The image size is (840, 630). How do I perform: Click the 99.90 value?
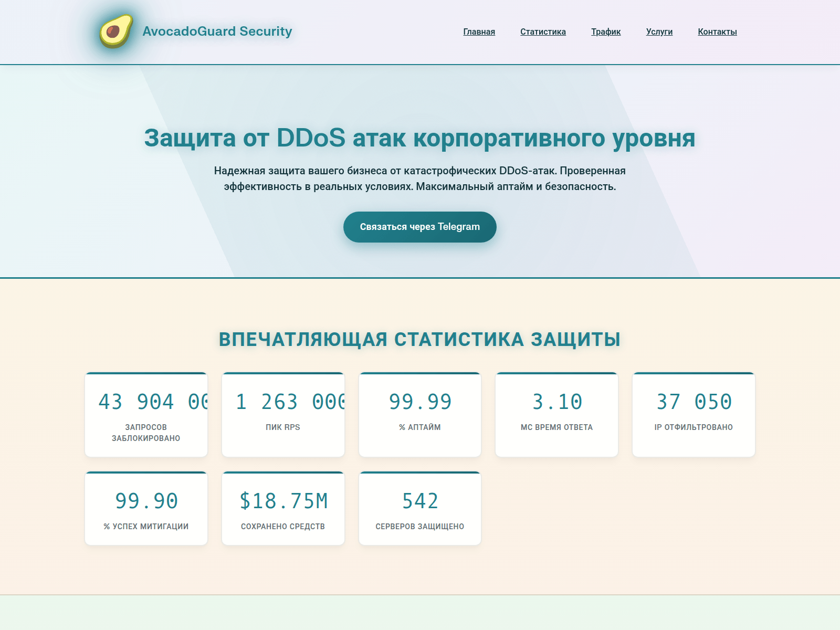coord(146,501)
